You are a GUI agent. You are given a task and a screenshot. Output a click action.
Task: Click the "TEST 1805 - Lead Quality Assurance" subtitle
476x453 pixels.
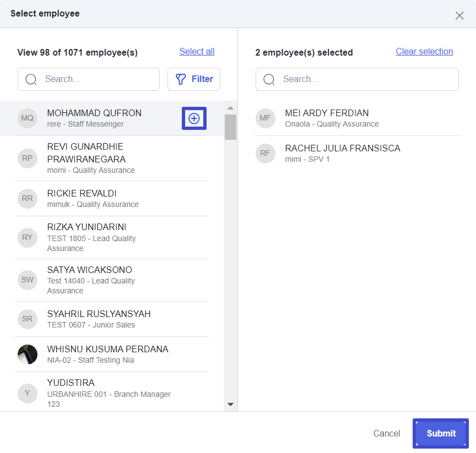click(x=91, y=243)
